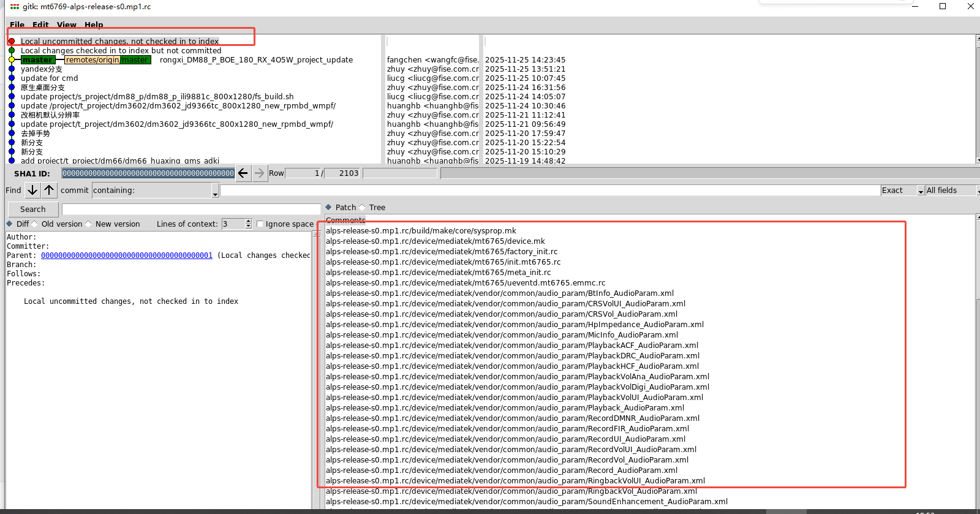Screen dimensions: 980x514
Task: Open the View menu
Action: tap(67, 25)
